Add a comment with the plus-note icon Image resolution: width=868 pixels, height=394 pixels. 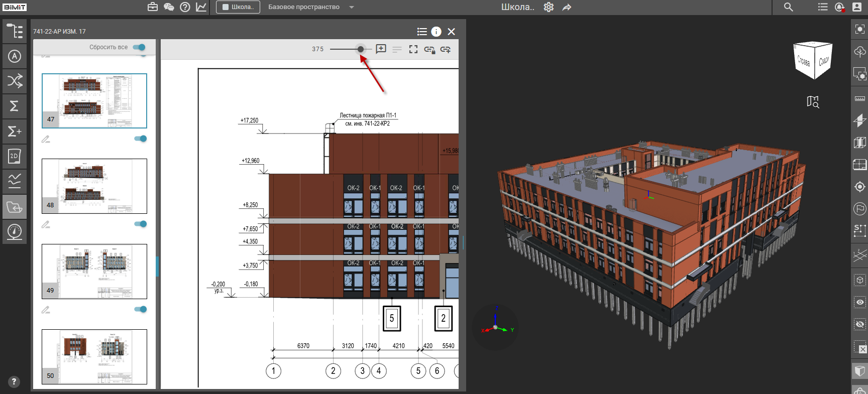pos(381,49)
